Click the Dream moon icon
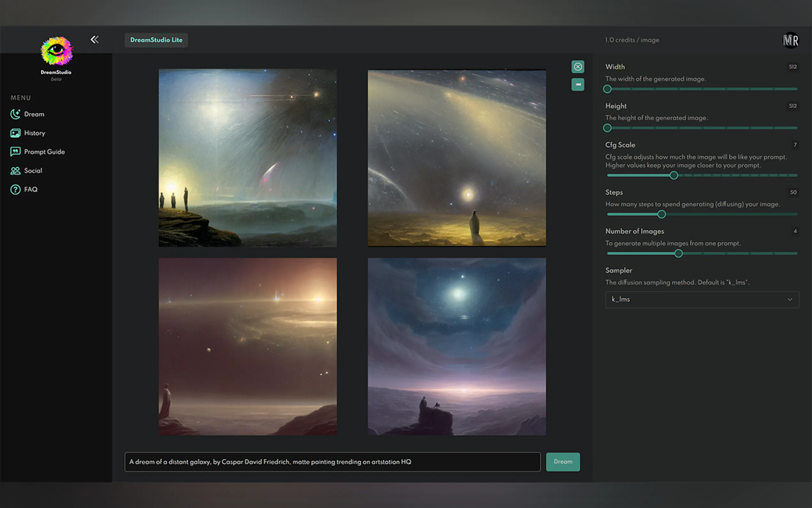 (x=15, y=114)
